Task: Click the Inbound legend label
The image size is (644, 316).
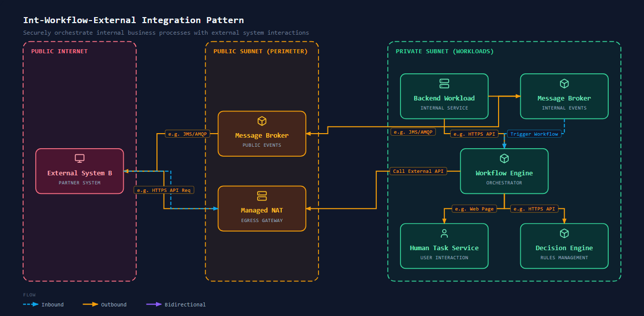Action: pyautogui.click(x=52, y=304)
